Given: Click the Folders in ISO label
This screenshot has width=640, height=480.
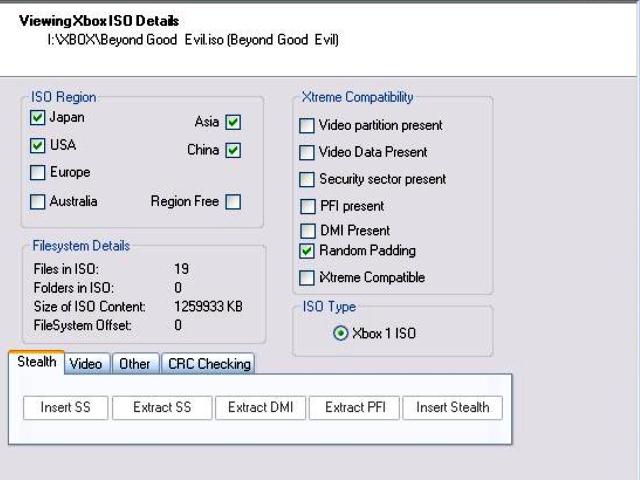Looking at the screenshot, I should [73, 288].
